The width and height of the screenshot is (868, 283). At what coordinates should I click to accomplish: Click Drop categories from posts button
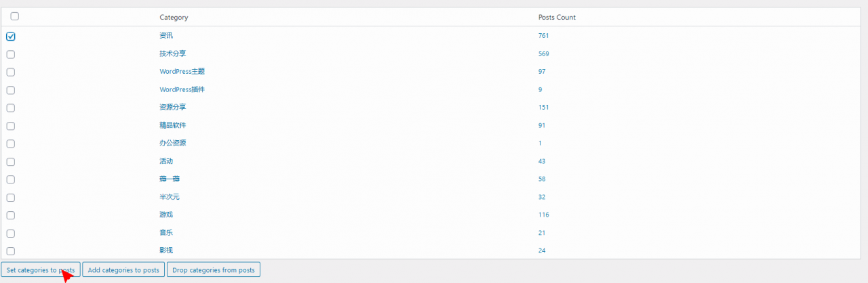point(213,270)
